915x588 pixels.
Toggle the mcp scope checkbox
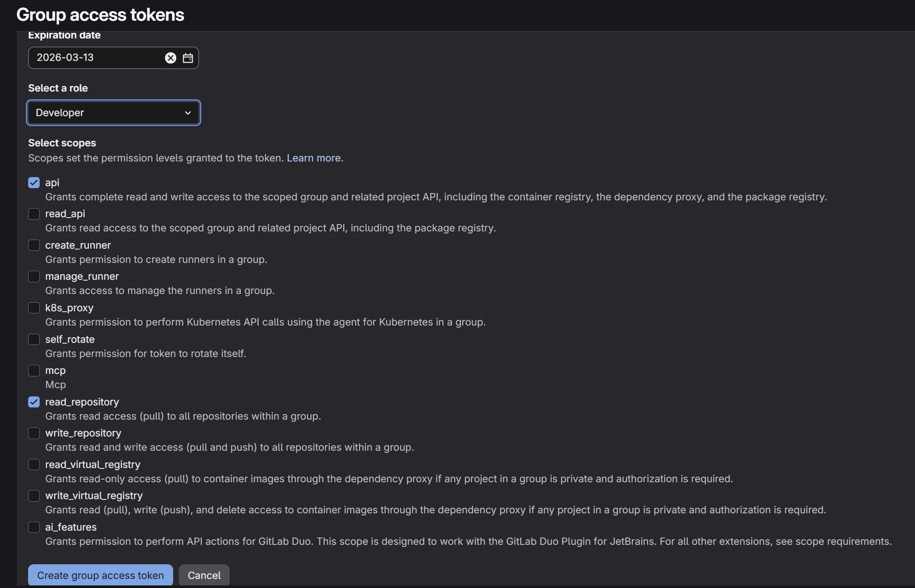click(x=34, y=370)
